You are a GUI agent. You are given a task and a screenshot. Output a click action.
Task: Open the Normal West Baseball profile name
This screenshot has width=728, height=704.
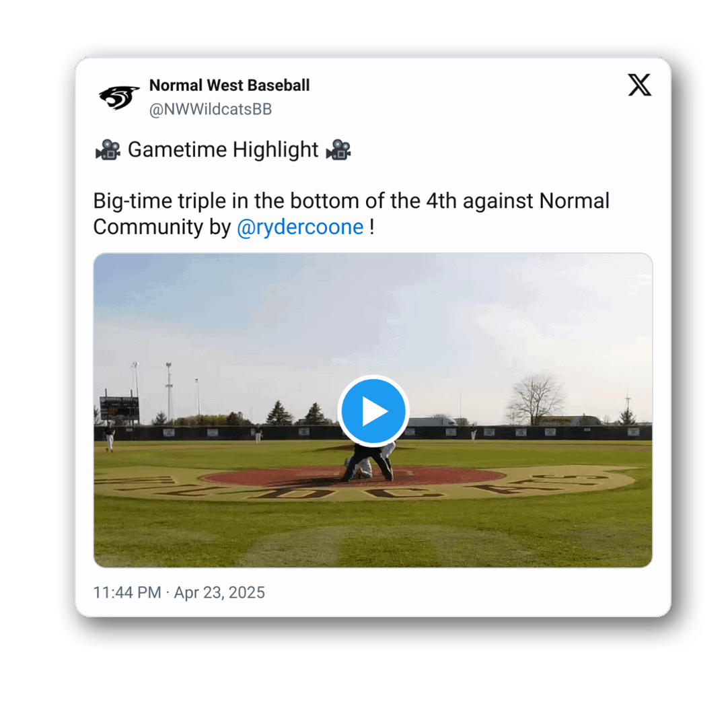(229, 85)
